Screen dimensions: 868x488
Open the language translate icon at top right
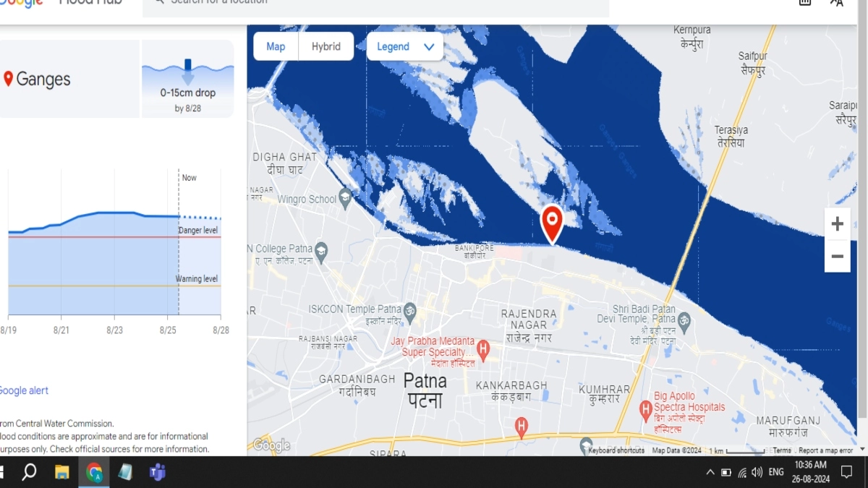click(x=836, y=3)
